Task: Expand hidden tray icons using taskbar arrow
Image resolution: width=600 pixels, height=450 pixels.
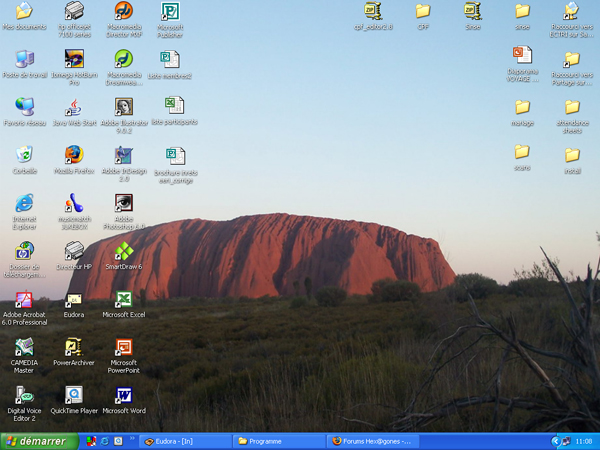Action: coord(556,441)
